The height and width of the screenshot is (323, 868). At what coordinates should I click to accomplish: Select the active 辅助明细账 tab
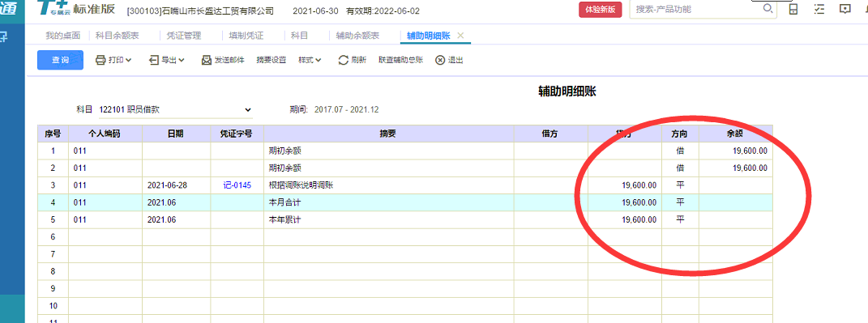(x=429, y=36)
